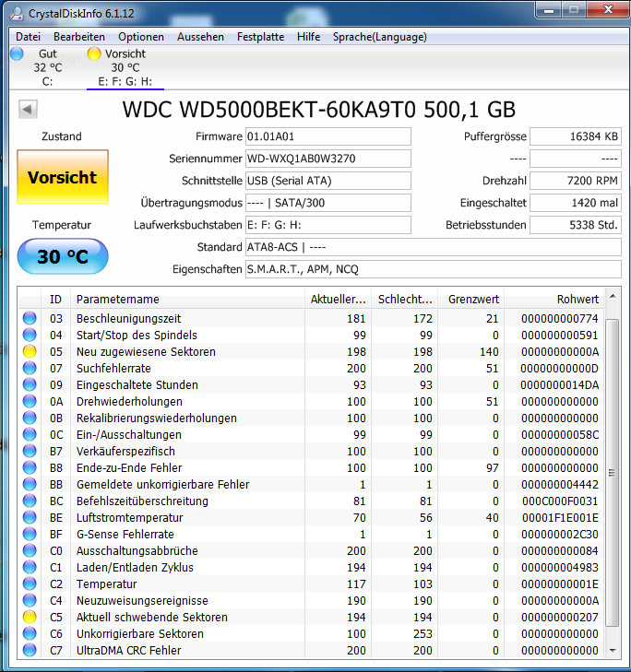Viewport: 631px width, 672px height.
Task: Click the blue Gut status circle
Action: coord(18,54)
